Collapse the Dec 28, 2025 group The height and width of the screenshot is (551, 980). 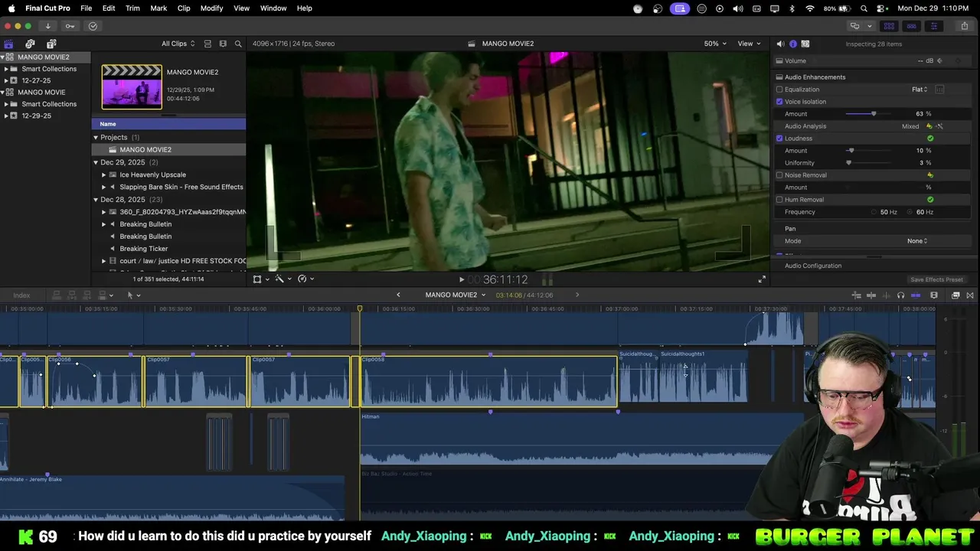click(x=96, y=200)
